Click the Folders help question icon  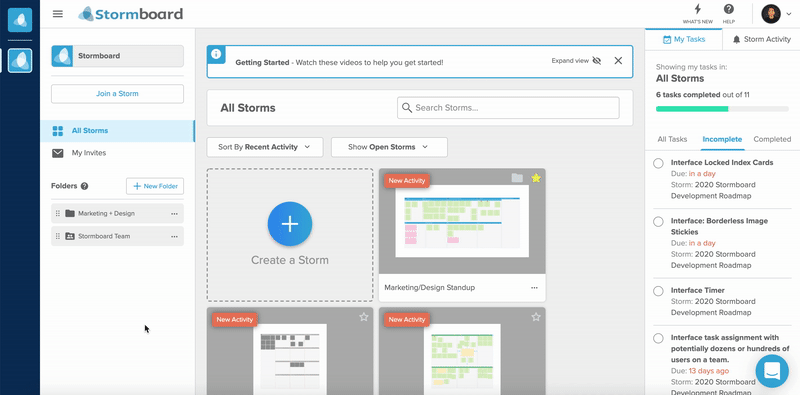(85, 186)
